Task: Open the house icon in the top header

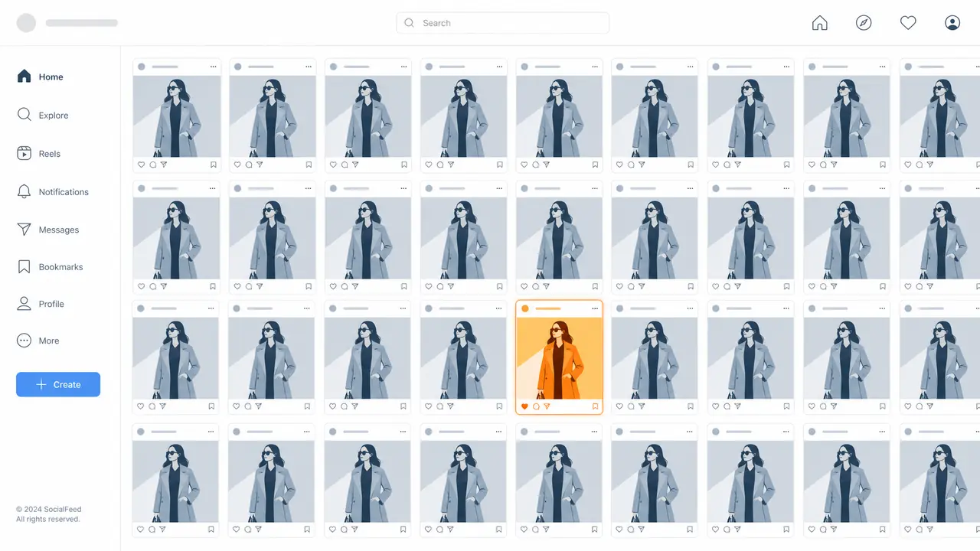Action: click(820, 23)
